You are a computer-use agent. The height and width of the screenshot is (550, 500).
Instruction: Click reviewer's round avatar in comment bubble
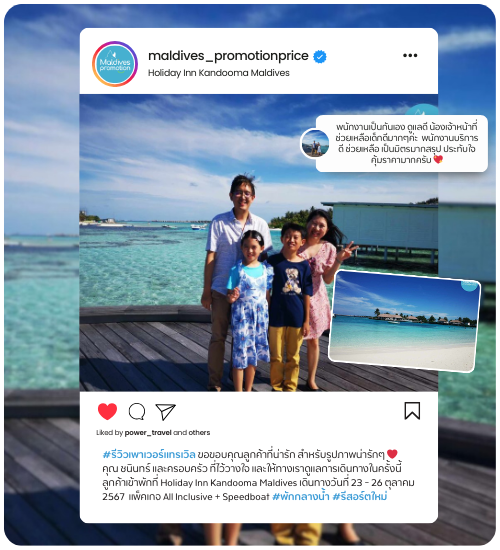coord(315,143)
